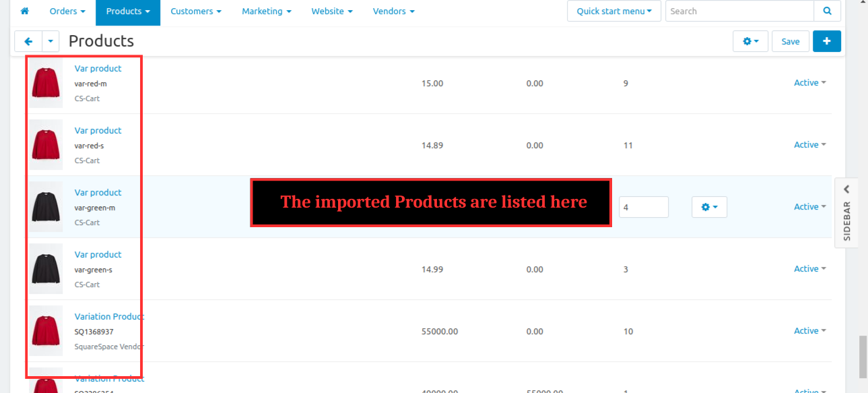Open dropdown next to back arrow
This screenshot has height=393, width=868.
click(51, 42)
